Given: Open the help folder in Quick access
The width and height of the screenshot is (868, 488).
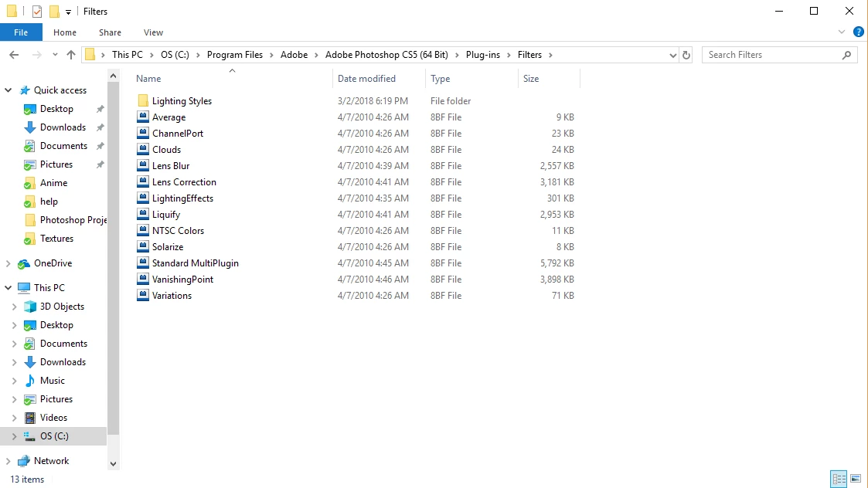Looking at the screenshot, I should 49,202.
